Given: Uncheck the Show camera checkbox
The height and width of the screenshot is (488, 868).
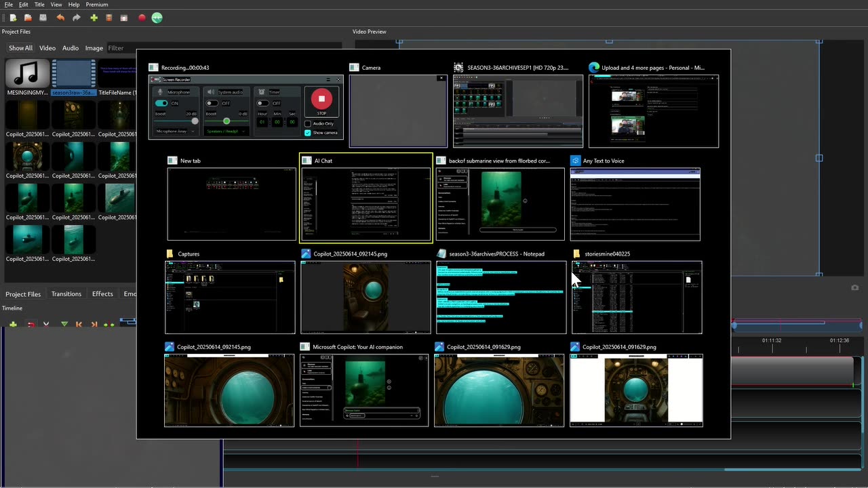Looking at the screenshot, I should coord(308,133).
